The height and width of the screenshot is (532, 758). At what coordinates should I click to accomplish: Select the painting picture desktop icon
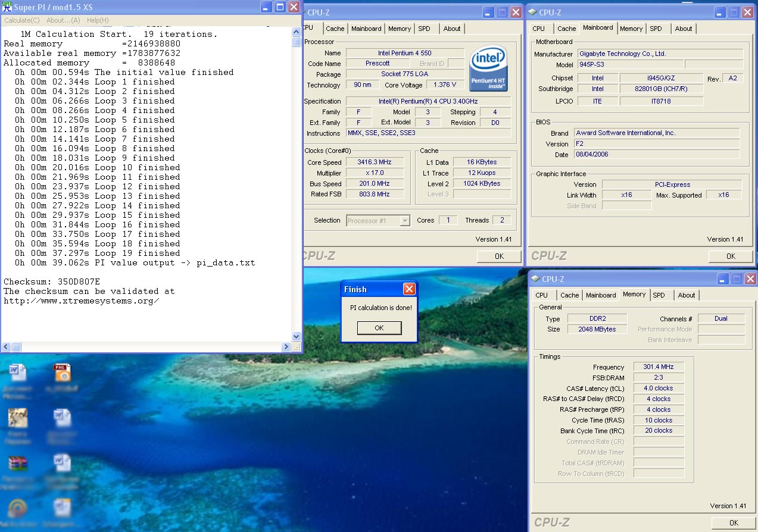pos(17,418)
